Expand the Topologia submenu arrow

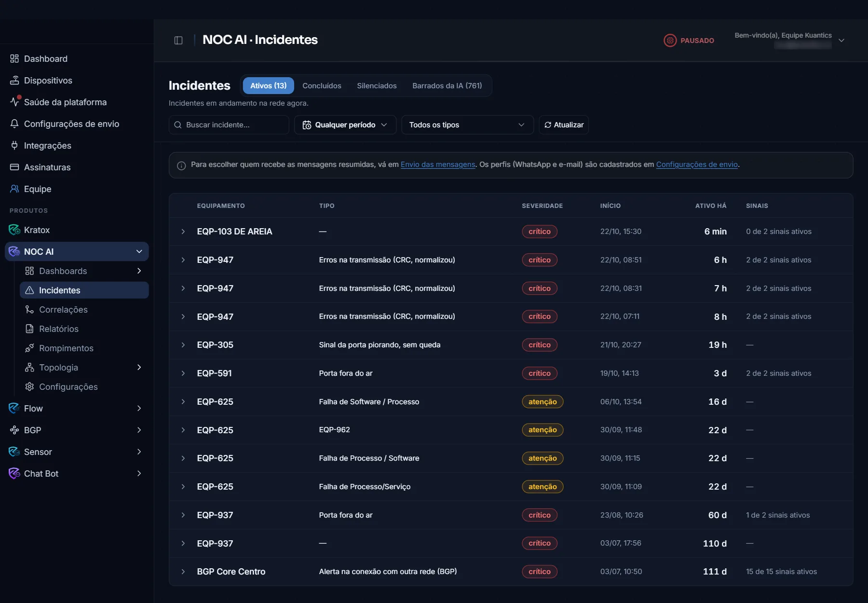click(x=139, y=368)
